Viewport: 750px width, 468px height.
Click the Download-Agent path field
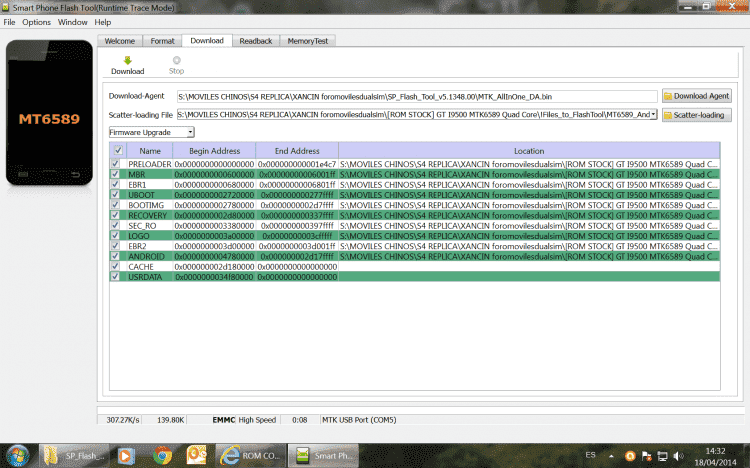click(x=417, y=97)
